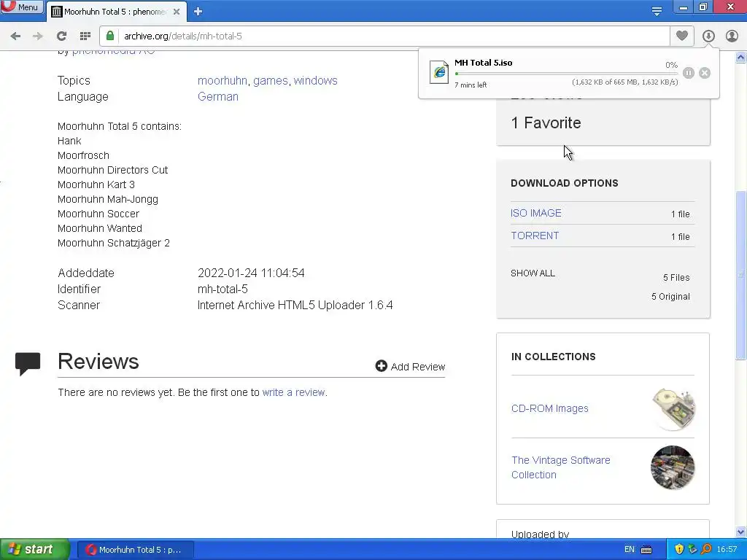Add page to bookmarks with heart icon

tap(682, 36)
